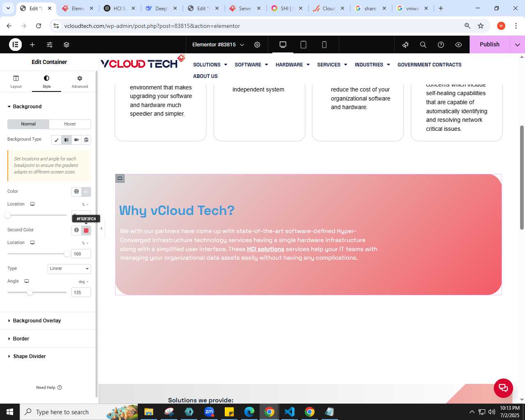Open percent unit dropdown for second Location
This screenshot has height=420, width=525.
pos(85,243)
